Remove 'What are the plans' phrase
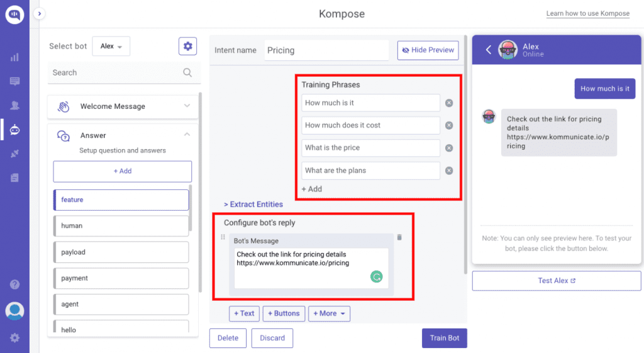The image size is (644, 353). click(x=449, y=171)
